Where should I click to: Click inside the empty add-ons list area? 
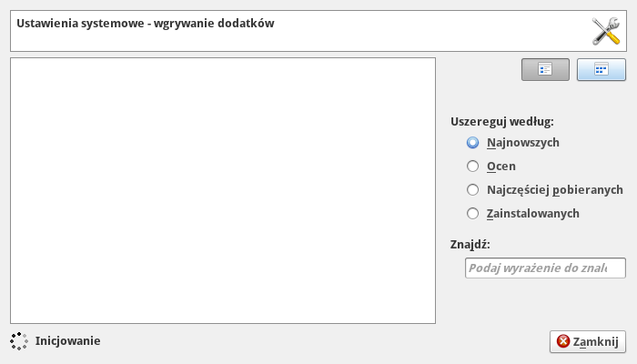click(223, 190)
